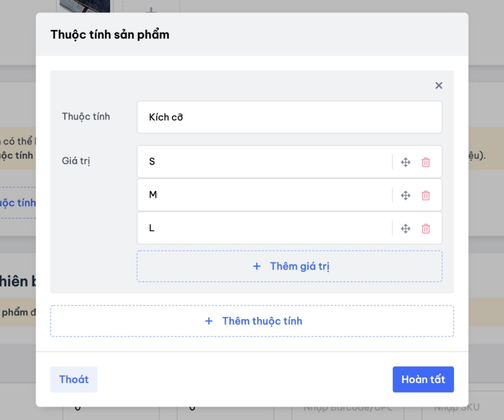The width and height of the screenshot is (504, 420).
Task: Exit the dialog with Thoát
Action: pyautogui.click(x=74, y=379)
